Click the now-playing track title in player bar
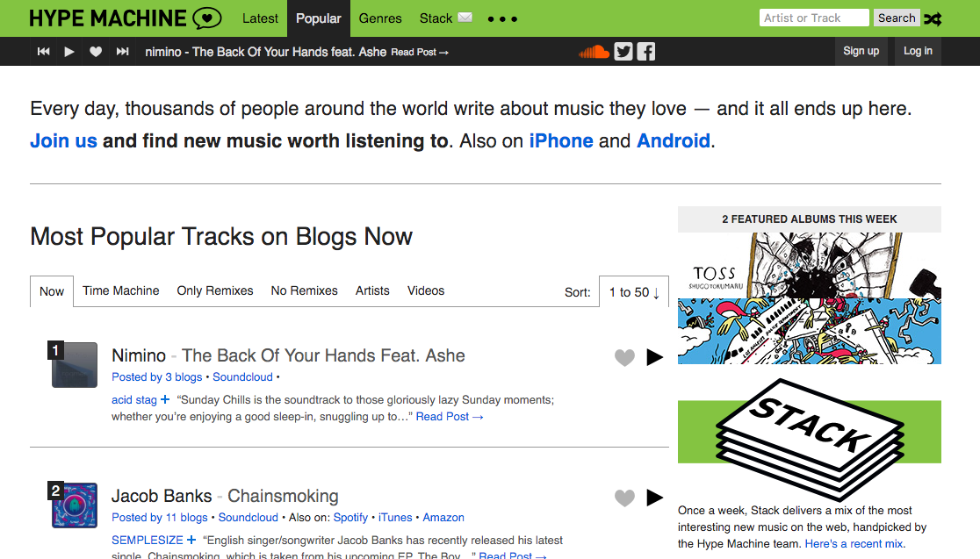This screenshot has height=559, width=980. (x=265, y=52)
